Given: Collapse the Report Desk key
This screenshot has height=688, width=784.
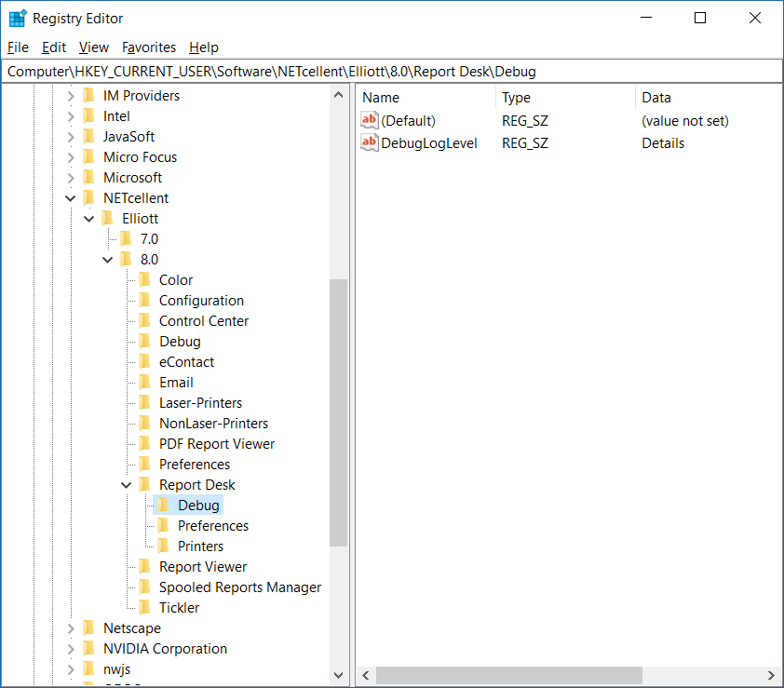Looking at the screenshot, I should click(126, 485).
